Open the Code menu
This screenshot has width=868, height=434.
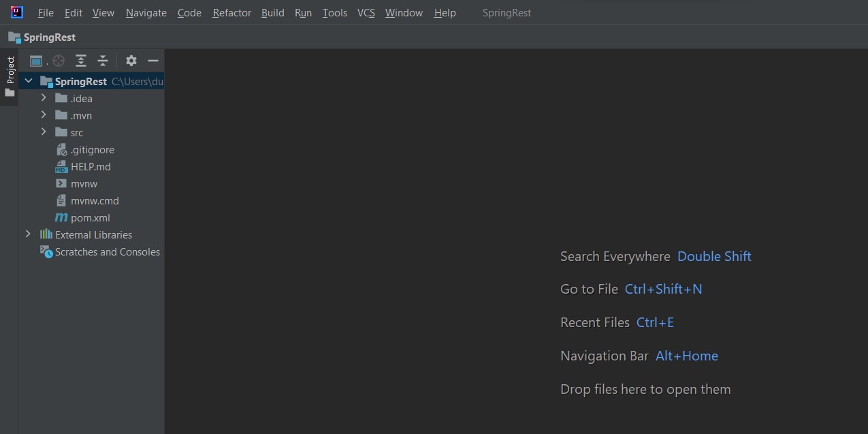click(x=189, y=12)
